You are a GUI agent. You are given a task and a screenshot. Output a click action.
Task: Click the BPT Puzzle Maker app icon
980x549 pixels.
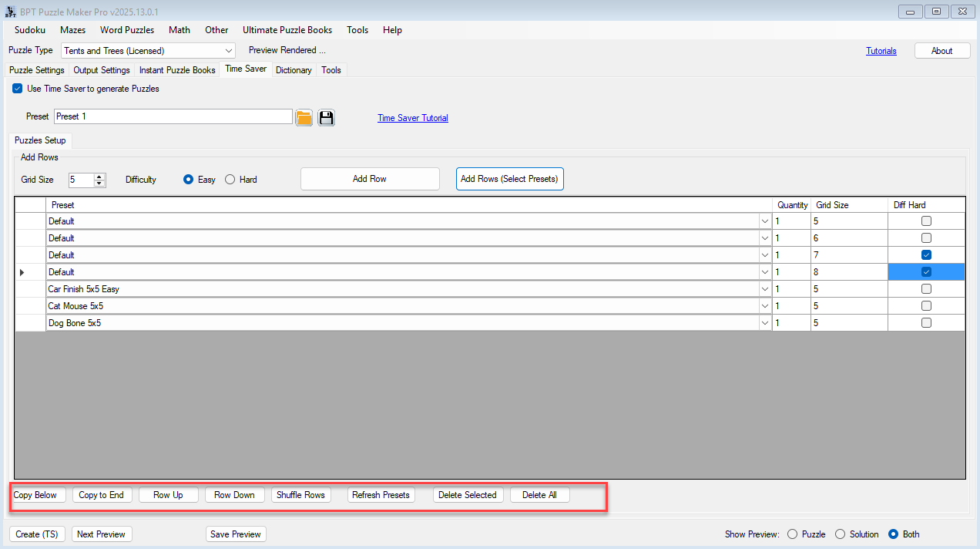[x=10, y=12]
